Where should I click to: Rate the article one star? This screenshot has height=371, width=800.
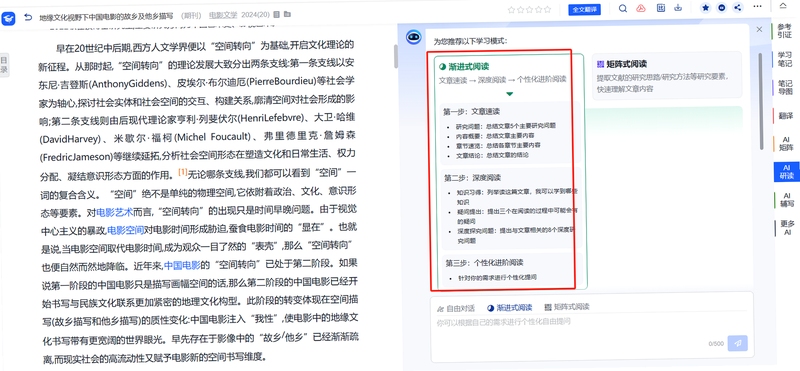pos(511,9)
